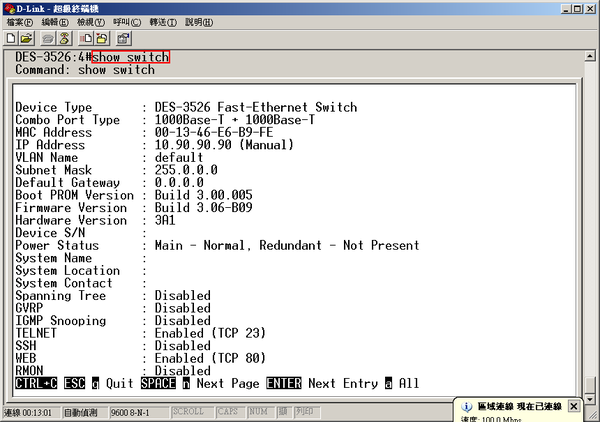Click the info icon in network balloon
The image size is (600, 422).
pos(466,407)
